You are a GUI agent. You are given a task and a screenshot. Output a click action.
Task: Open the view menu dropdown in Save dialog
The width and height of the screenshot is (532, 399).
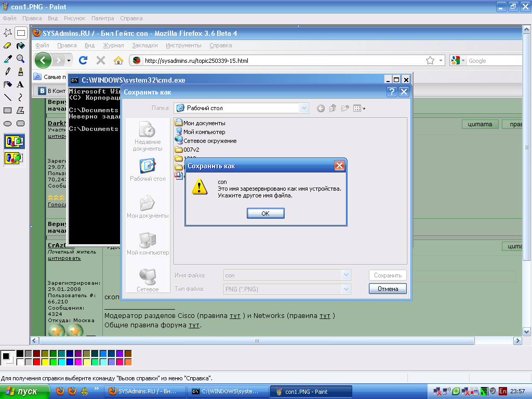[359, 109]
